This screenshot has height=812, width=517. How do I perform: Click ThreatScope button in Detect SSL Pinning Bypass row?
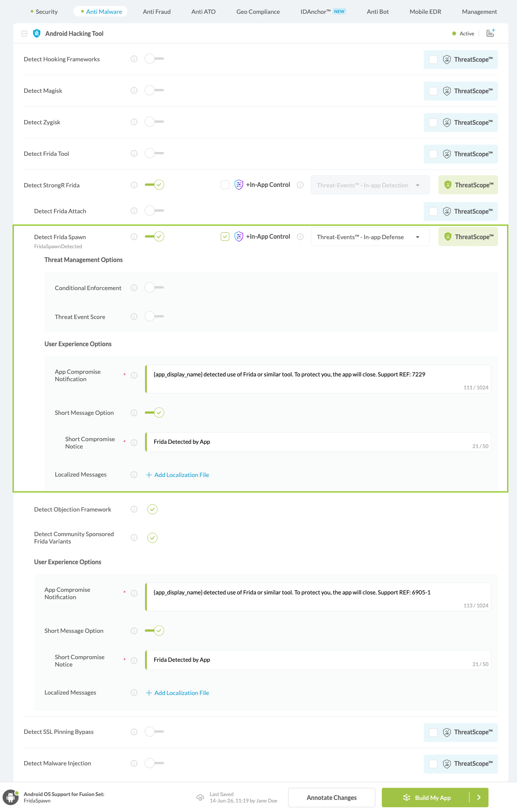pyautogui.click(x=461, y=733)
